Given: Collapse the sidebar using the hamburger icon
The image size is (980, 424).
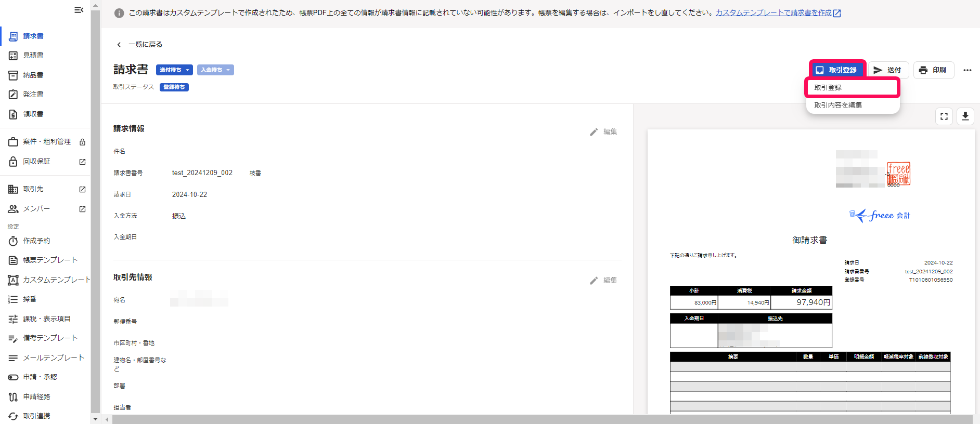Looking at the screenshot, I should [79, 10].
